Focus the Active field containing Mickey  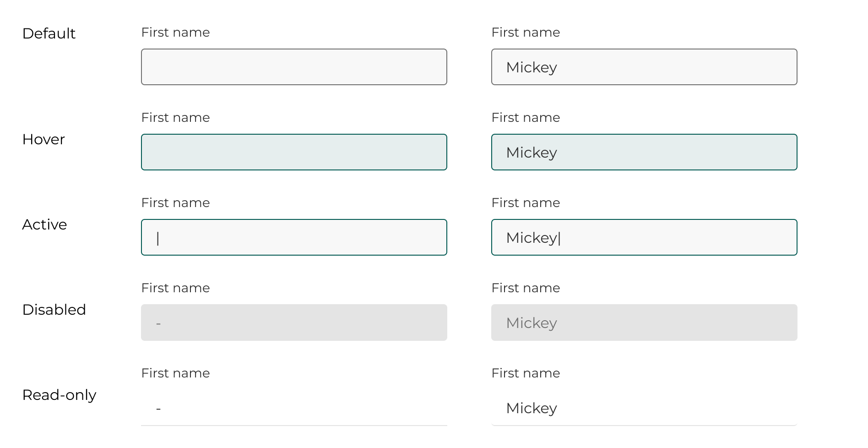(x=644, y=237)
